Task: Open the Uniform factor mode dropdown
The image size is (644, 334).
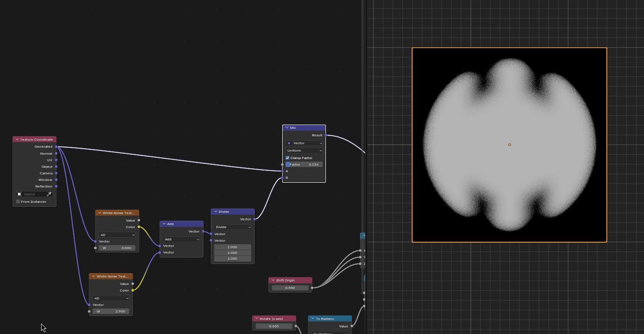Action: pyautogui.click(x=304, y=150)
